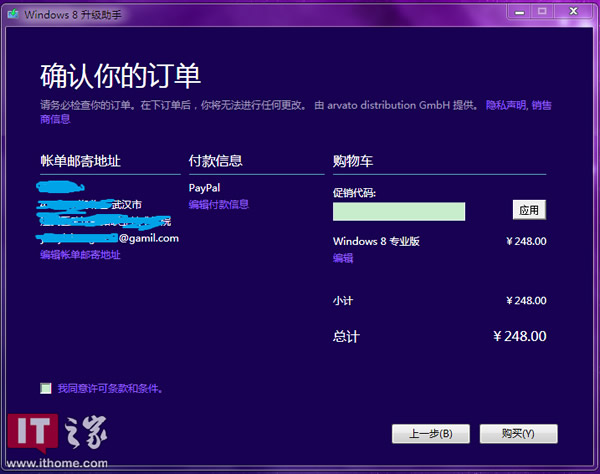The image size is (600, 474).
Task: Apply promo code with the 应用 button
Action: point(529,210)
